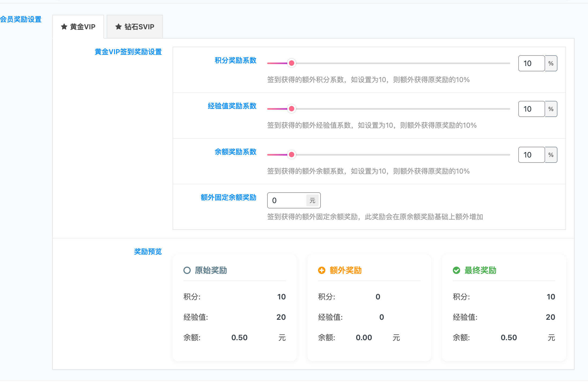Click the 经验值奖励系数 percentage input
This screenshot has width=588, height=382.
click(531, 109)
